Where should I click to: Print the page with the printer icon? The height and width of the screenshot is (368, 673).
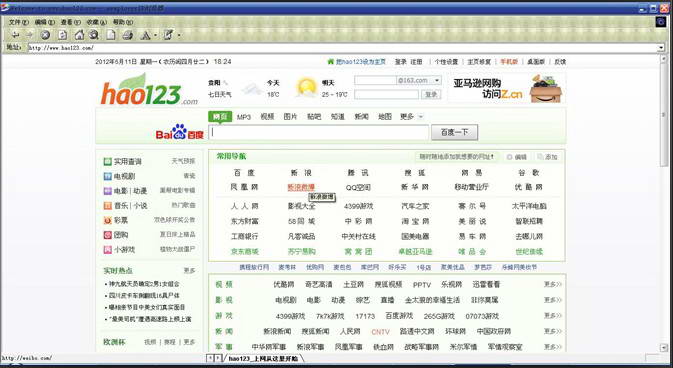(x=127, y=35)
